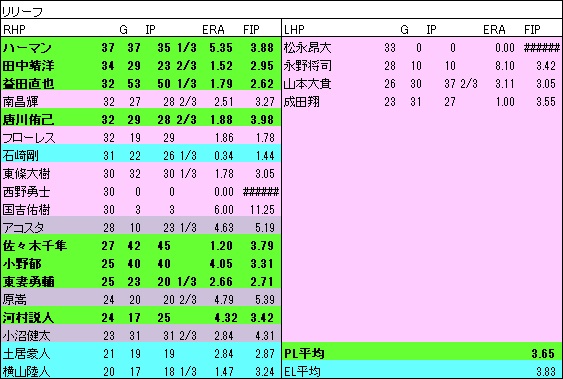The height and width of the screenshot is (379, 563).
Task: Select player name 東條大樹
Action: (x=27, y=174)
